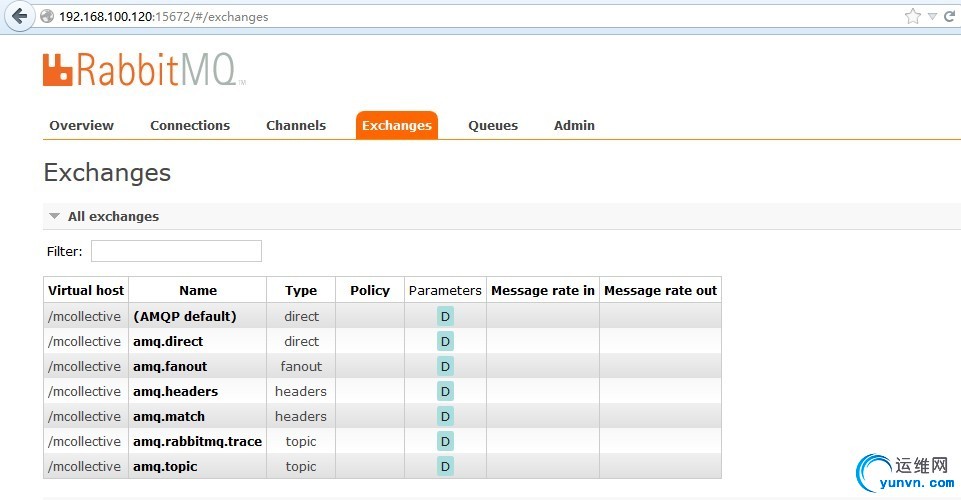Viewport: 961px width, 500px height.
Task: Click durable D badge for amq.headers
Action: 446,392
